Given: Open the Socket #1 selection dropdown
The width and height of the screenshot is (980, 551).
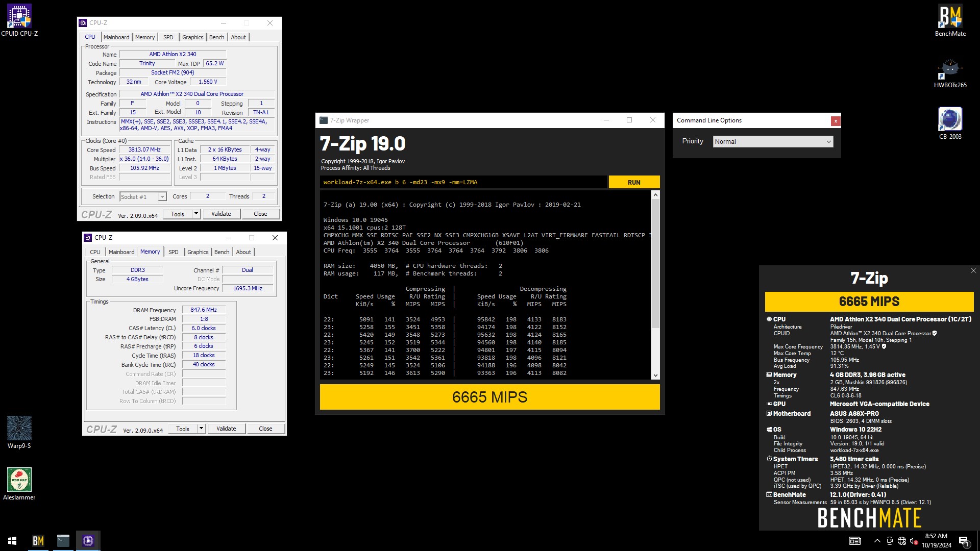Looking at the screenshot, I should point(143,197).
